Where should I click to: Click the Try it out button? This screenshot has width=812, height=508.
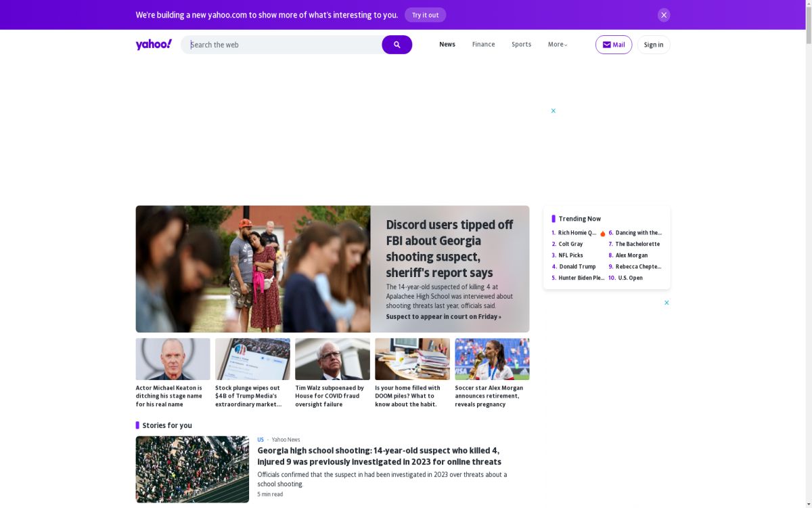tap(425, 15)
